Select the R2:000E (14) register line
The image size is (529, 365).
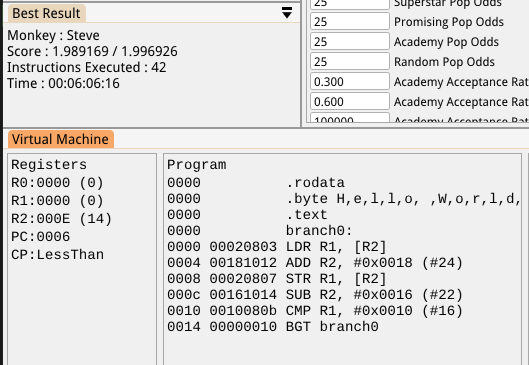61,219
